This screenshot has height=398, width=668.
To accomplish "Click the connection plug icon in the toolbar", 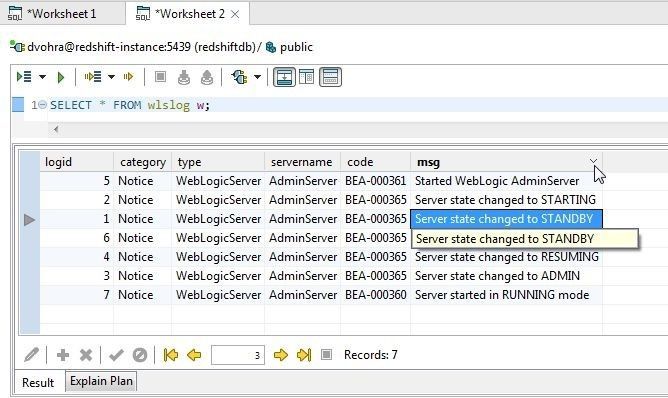I will (x=239, y=77).
